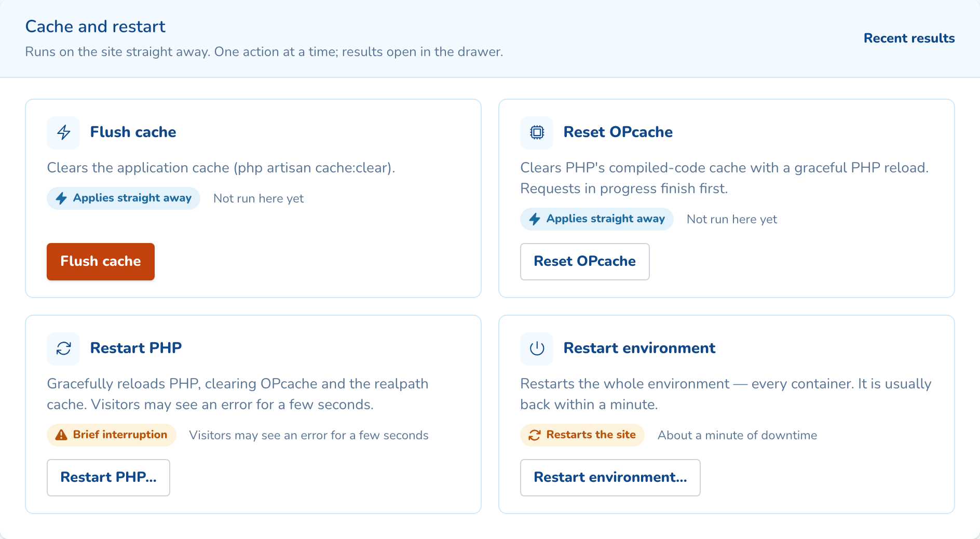980x539 pixels.
Task: Click the cycle icon in Restarts the site badge
Action: (535, 435)
